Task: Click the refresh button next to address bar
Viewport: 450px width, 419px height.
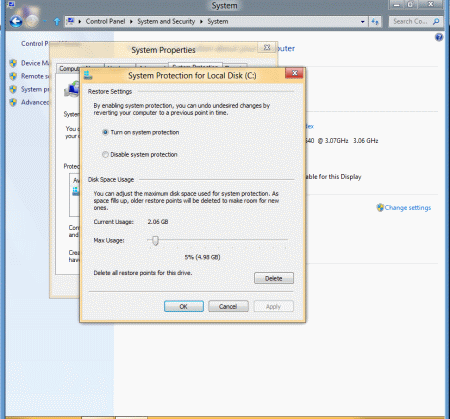Action: pos(375,22)
